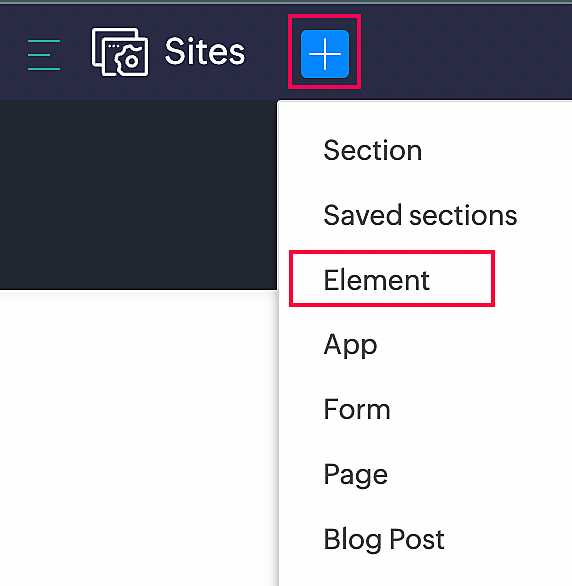Image resolution: width=572 pixels, height=586 pixels.
Task: Create a Blog Post from the menu
Action: [x=384, y=539]
